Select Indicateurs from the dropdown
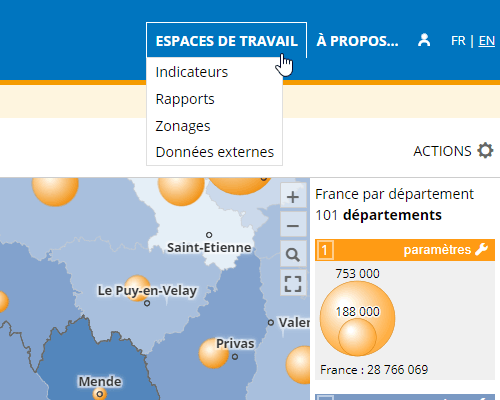This screenshot has height=400, width=500. point(192,72)
